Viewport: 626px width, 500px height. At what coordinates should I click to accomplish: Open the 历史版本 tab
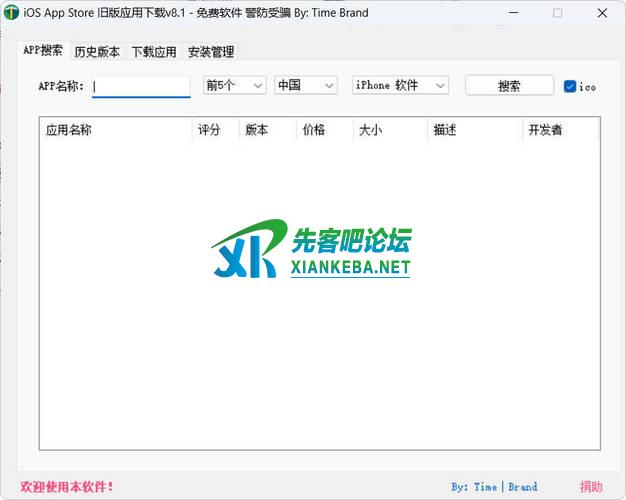click(x=97, y=52)
